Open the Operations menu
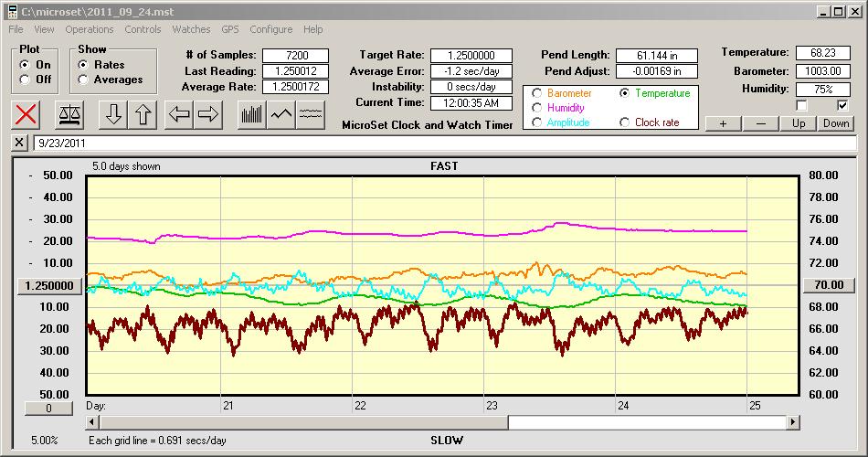This screenshot has width=868, height=457. 90,29
